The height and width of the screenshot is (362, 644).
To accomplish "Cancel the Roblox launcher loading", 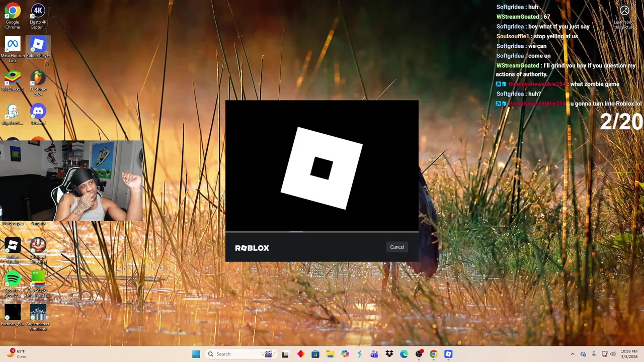I will click(397, 247).
